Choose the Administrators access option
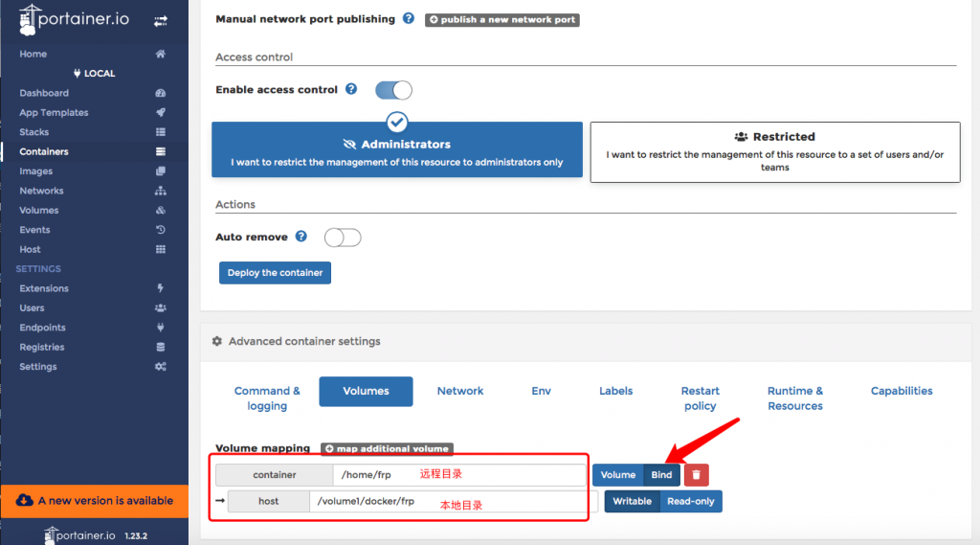 coord(396,151)
